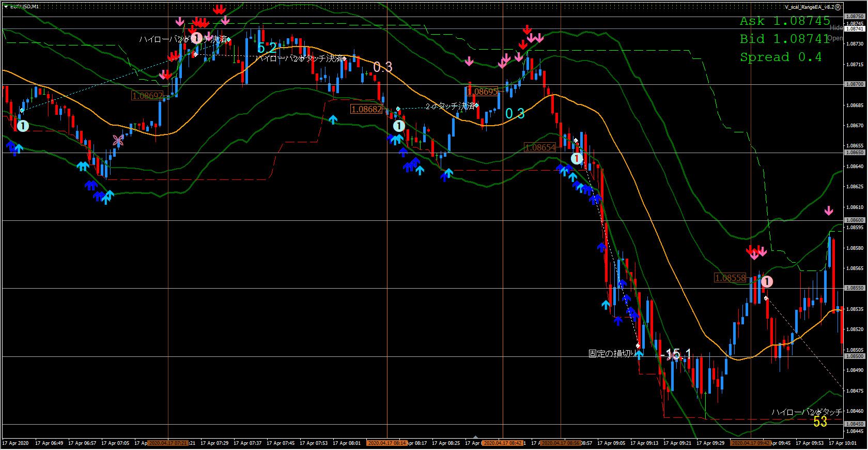Open the EURUSD,M1 chart dropdown arrow
The image size is (868, 450).
6,7
